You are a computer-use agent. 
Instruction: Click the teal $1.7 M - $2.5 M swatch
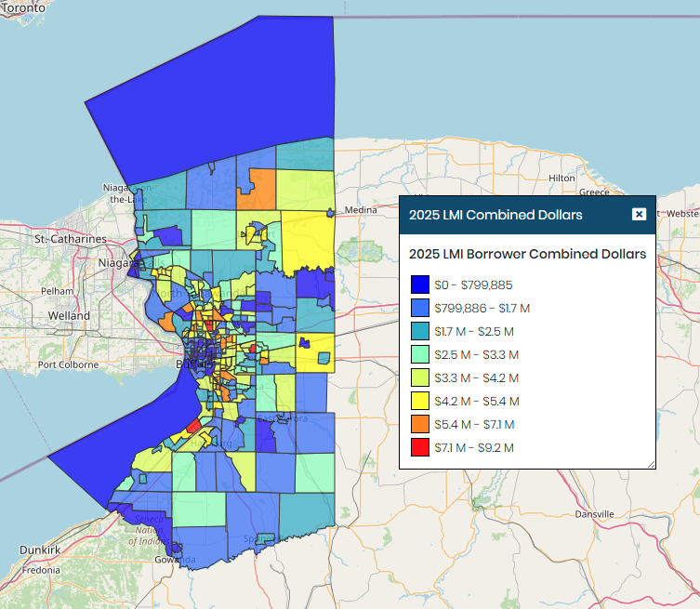tap(419, 331)
